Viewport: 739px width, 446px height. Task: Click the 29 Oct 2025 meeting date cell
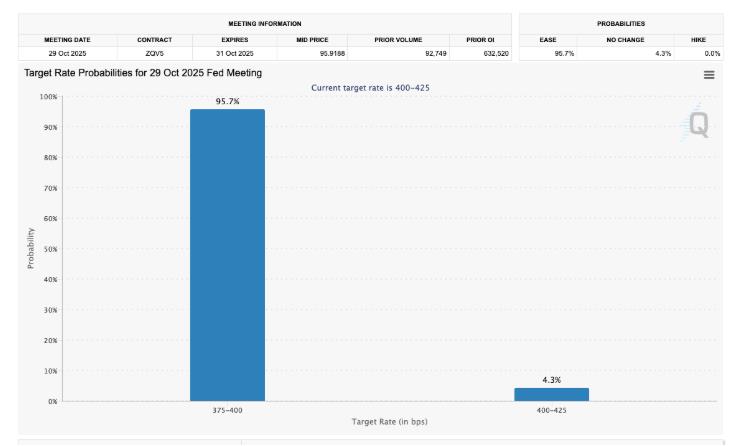click(x=67, y=53)
